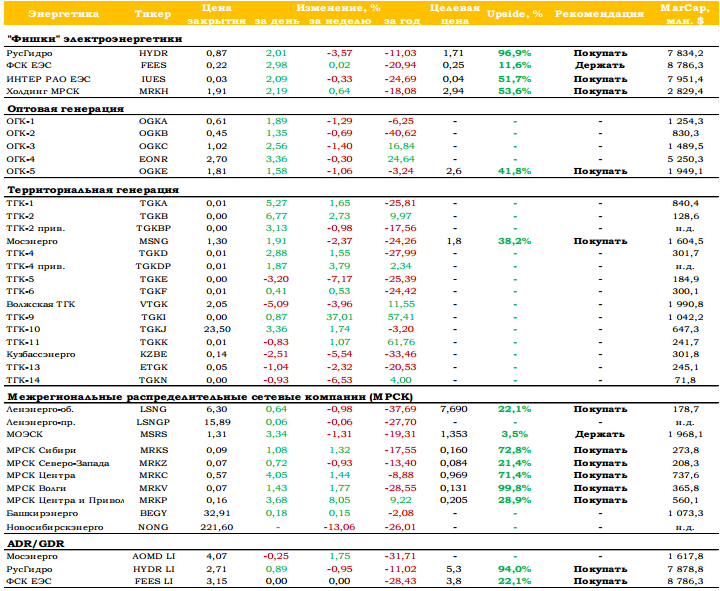Click the 'МРСК Северо-Запада' company name

58,463
